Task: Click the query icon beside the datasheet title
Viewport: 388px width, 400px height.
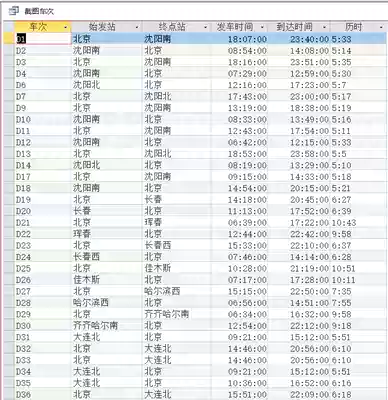Action: click(14, 11)
